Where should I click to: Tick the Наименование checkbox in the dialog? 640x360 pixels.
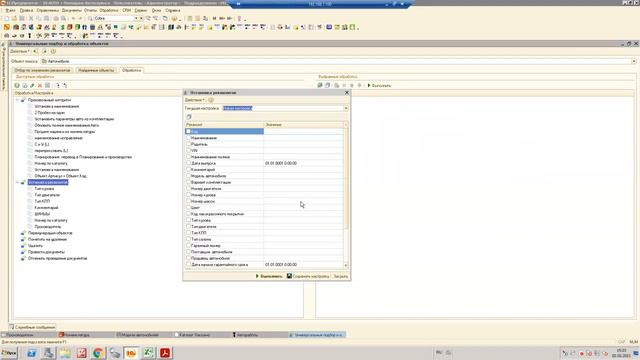(x=188, y=138)
